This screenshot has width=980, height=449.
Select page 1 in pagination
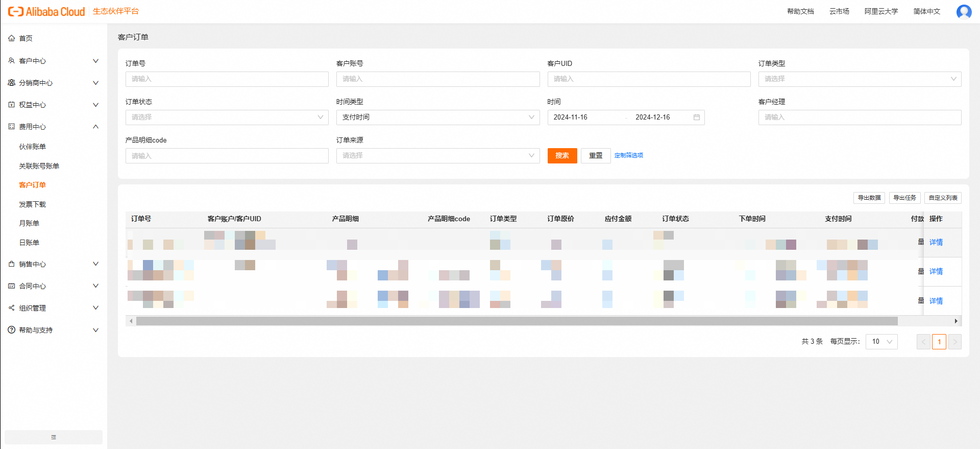pyautogui.click(x=939, y=342)
